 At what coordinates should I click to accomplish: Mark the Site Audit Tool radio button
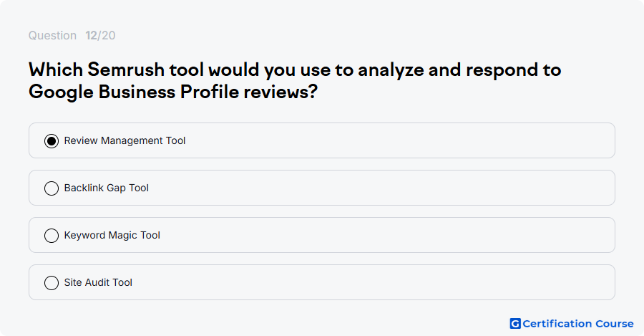[x=52, y=283]
